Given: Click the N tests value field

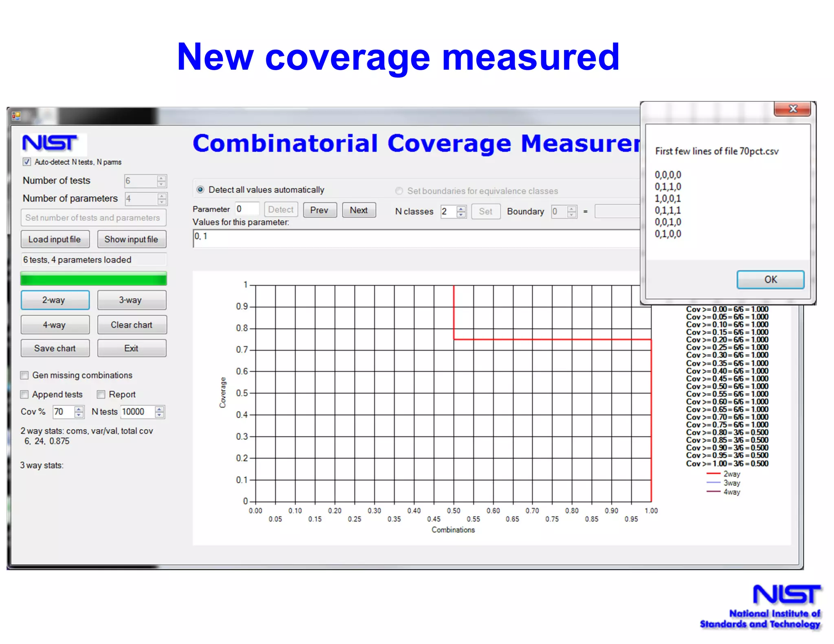Looking at the screenshot, I should tap(138, 412).
